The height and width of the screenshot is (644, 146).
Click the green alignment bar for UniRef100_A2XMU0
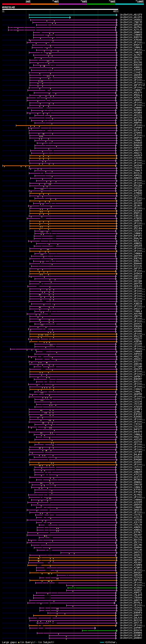[x=93, y=588]
